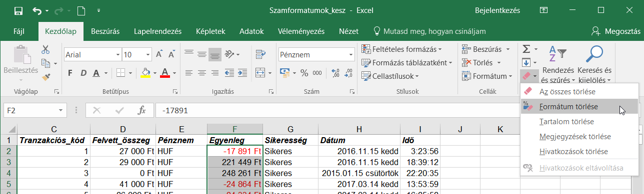The height and width of the screenshot is (194, 644).
Task: Center text horizontally
Action: 202,73
